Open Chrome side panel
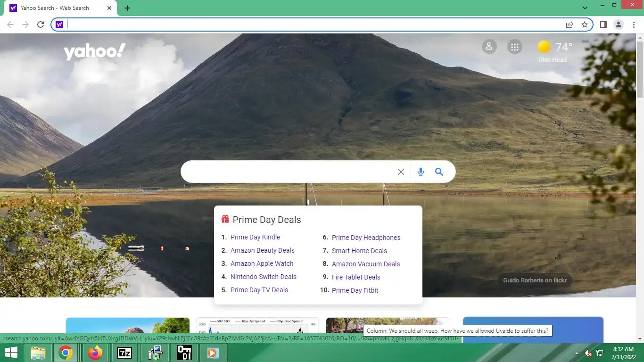Screen dimensions: 644x362 (603, 25)
